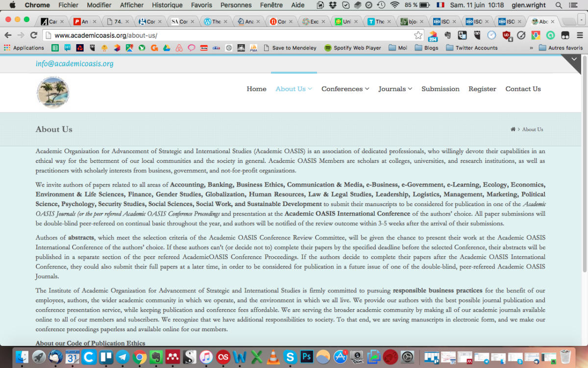
Task: Expand the Conferences dropdown menu
Action: click(x=345, y=89)
